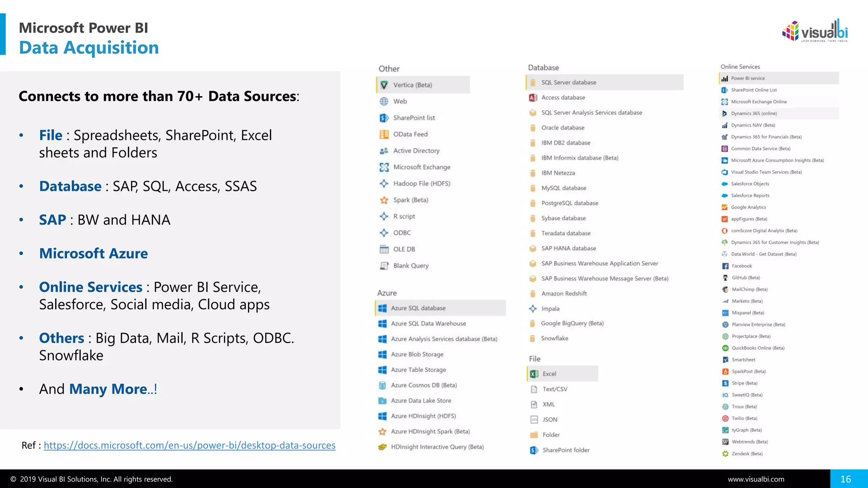
Task: Select SAP Business Warehouse Application Server
Action: click(x=594, y=263)
